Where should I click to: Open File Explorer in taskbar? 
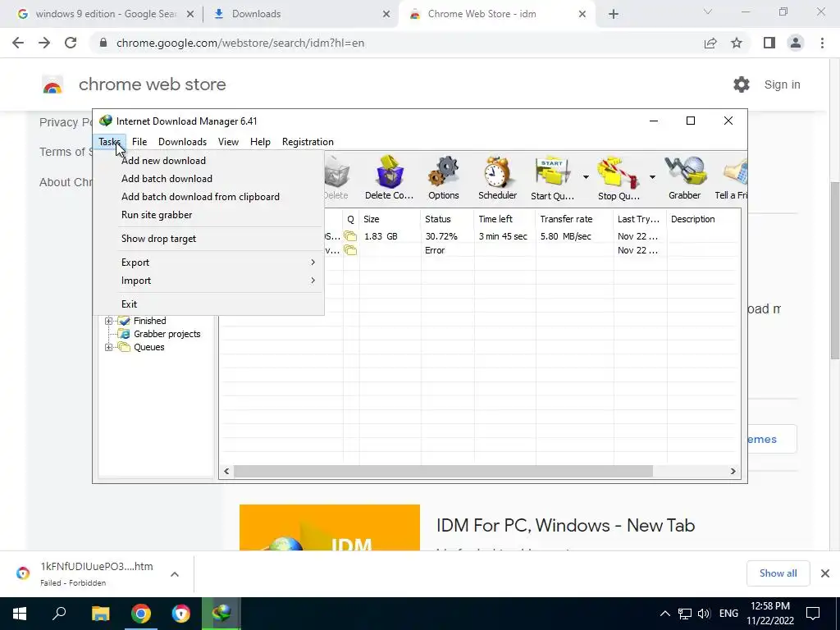click(x=100, y=614)
